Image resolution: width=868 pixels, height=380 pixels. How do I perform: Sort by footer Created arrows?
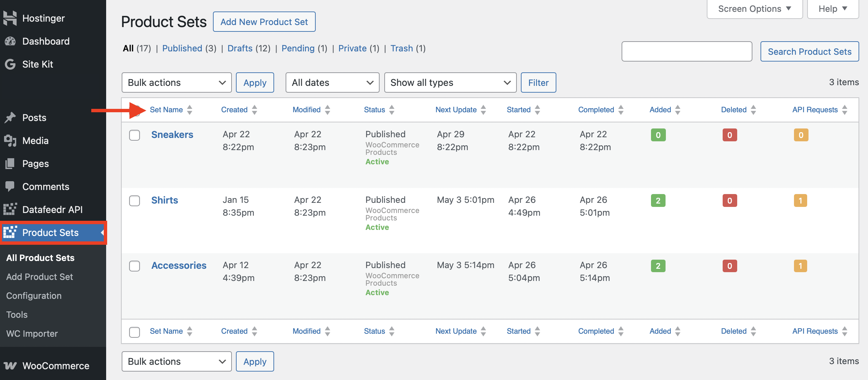click(255, 331)
